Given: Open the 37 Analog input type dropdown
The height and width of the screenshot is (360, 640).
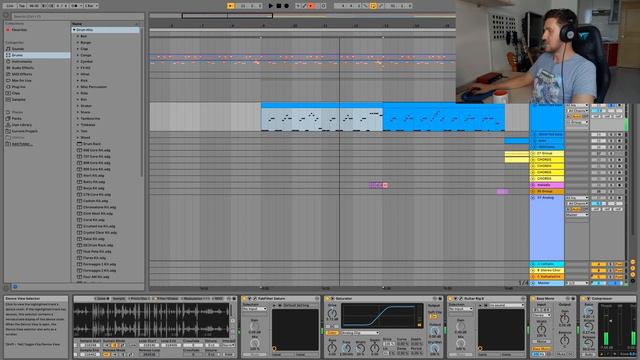Looking at the screenshot, I should 577,198.
